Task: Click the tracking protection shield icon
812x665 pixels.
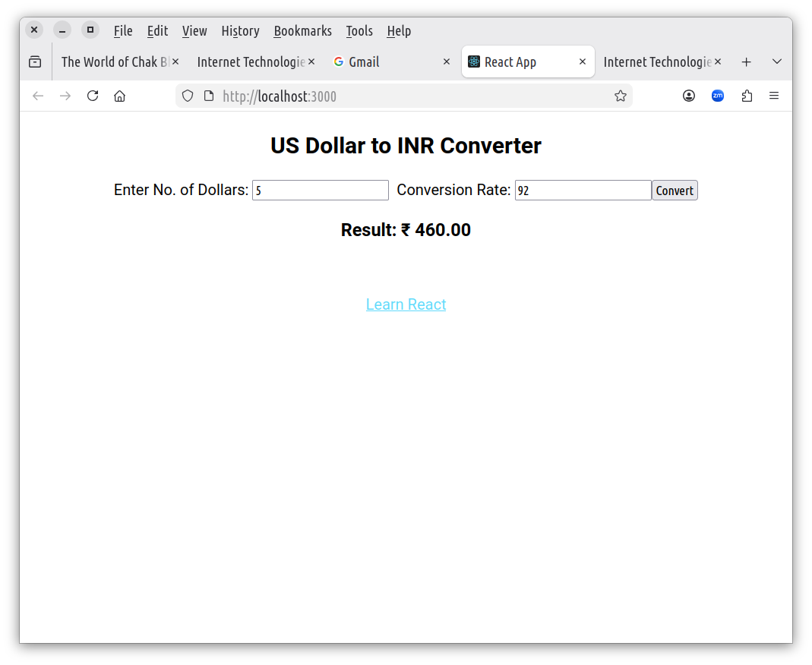Action: click(x=188, y=96)
